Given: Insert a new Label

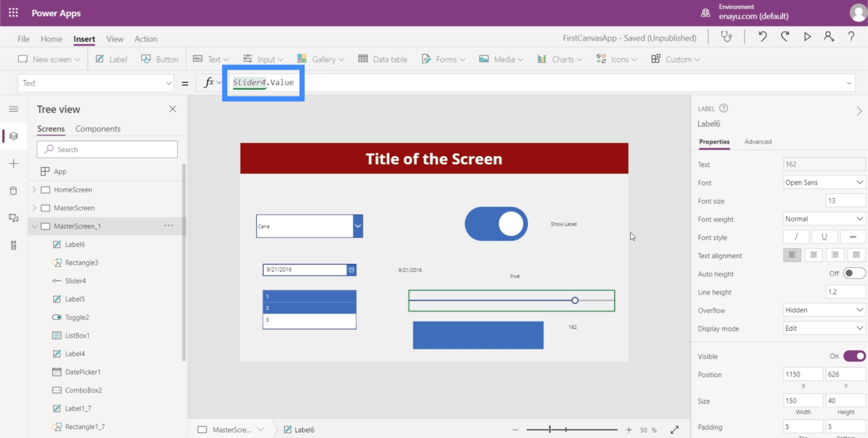Looking at the screenshot, I should coord(111,59).
